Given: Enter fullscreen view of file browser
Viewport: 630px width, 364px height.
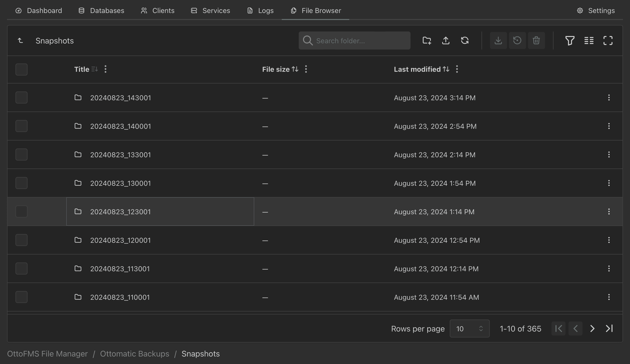Looking at the screenshot, I should [608, 40].
